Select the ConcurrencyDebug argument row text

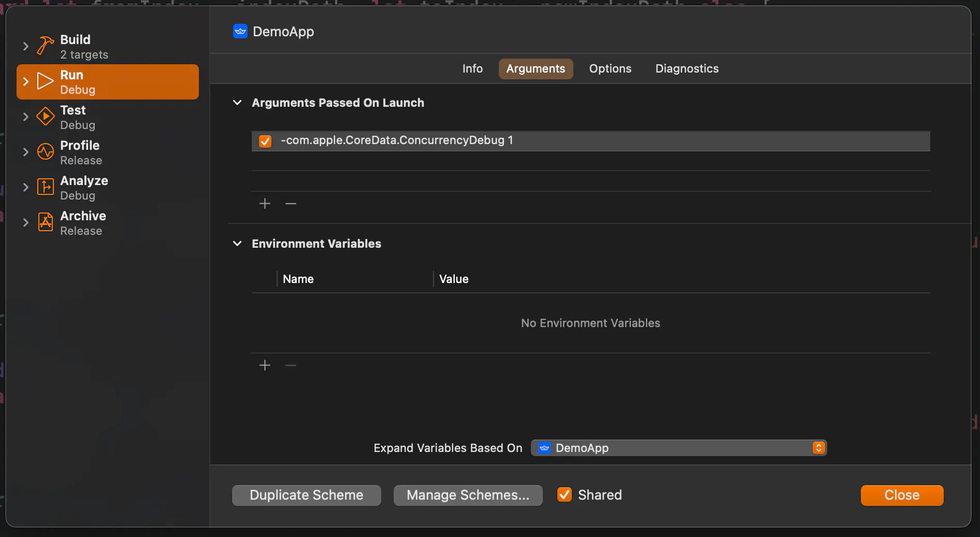pos(397,140)
